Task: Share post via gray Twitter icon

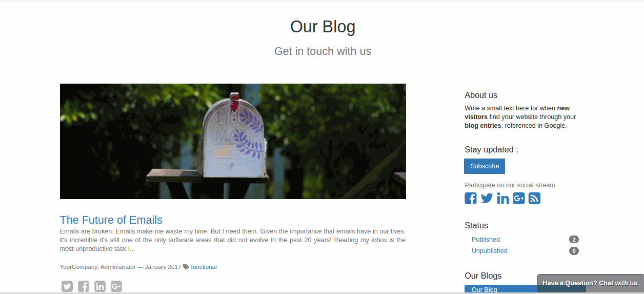Action: [67, 286]
